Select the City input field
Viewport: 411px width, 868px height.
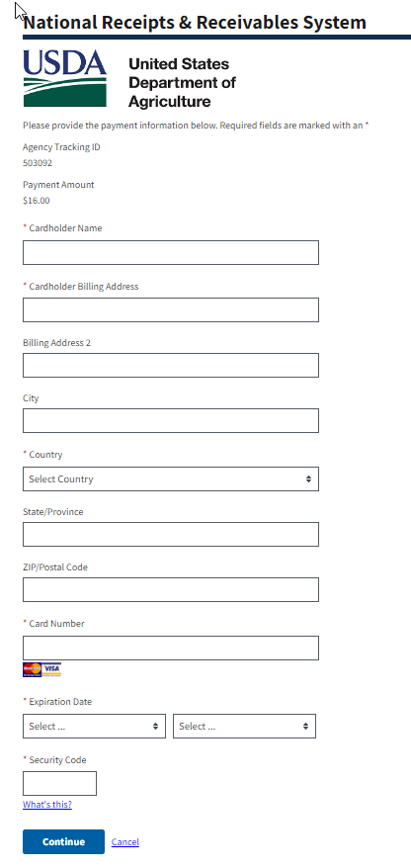[x=171, y=421]
